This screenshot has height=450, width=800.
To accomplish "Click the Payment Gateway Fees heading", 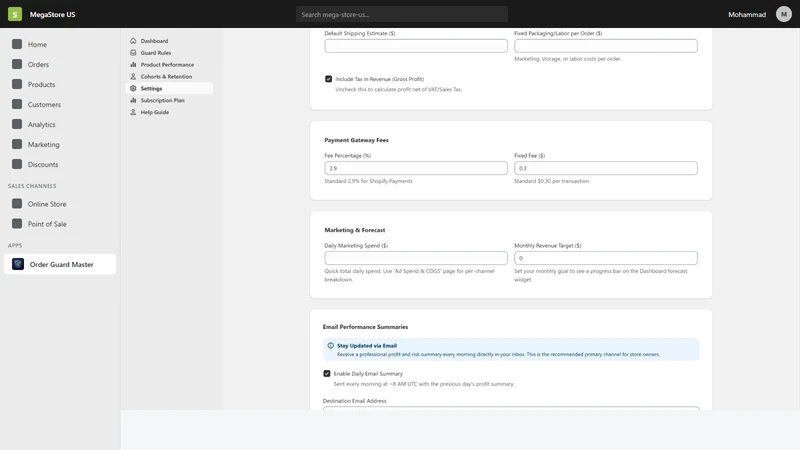I will point(356,140).
